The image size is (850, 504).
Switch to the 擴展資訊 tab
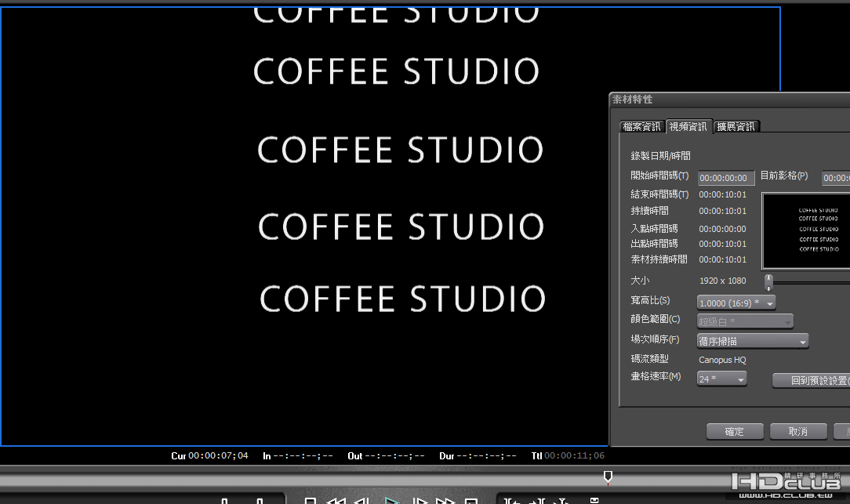click(736, 126)
